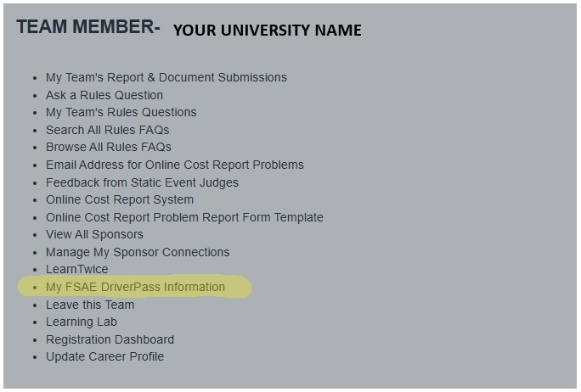This screenshot has width=581, height=392.
Task: Select Search All Rules FAQs
Action: [107, 130]
